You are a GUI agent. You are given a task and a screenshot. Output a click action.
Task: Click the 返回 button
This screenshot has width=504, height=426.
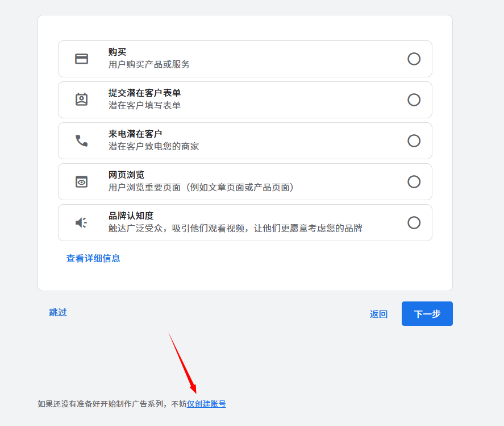(x=378, y=314)
